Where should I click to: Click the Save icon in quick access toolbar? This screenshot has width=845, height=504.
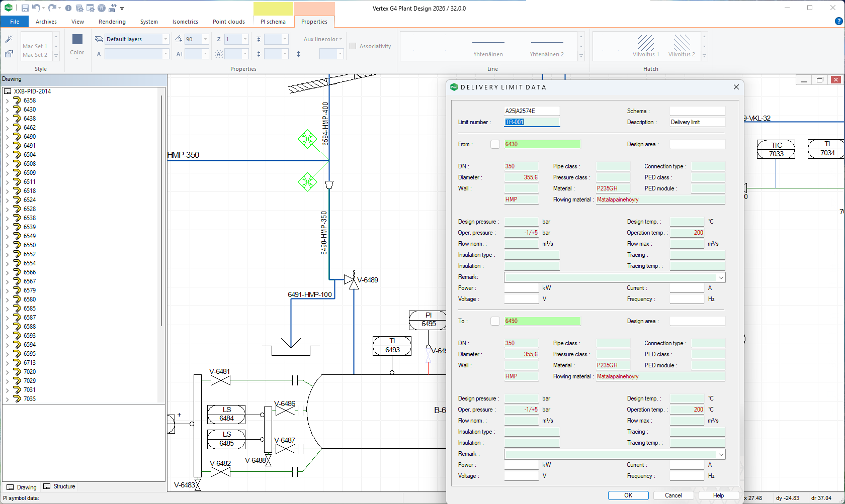click(x=25, y=8)
